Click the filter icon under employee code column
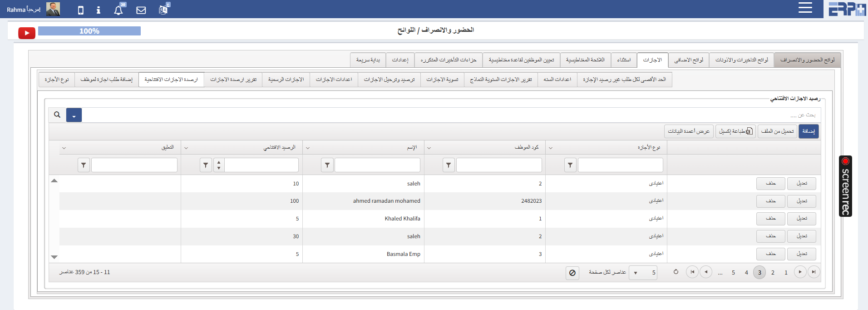The image size is (868, 310). click(449, 165)
